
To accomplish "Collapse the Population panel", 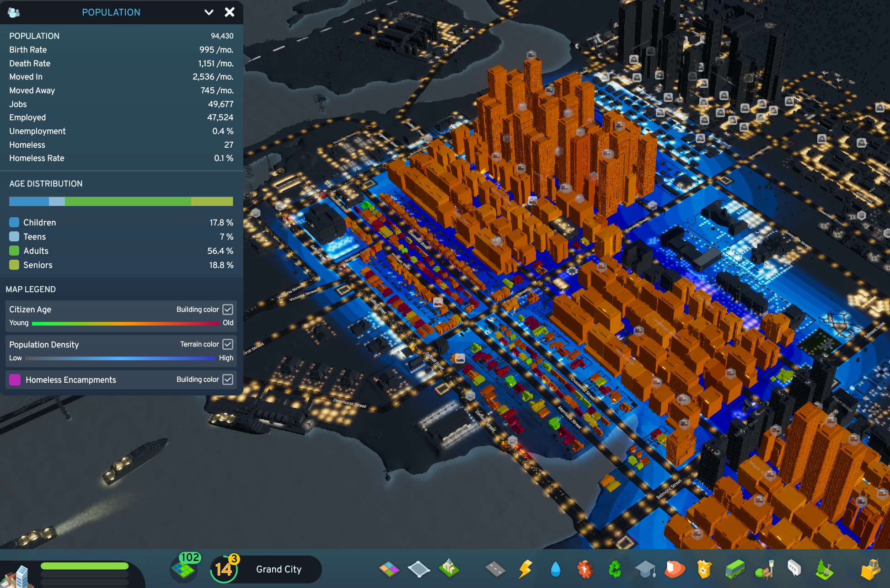I will [209, 12].
